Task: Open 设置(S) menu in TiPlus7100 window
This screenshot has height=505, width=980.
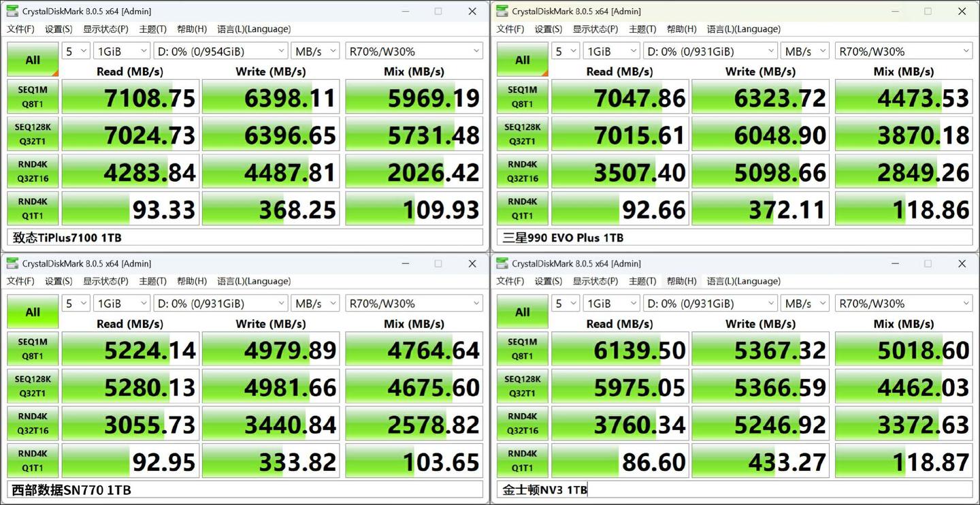Action: 59,29
